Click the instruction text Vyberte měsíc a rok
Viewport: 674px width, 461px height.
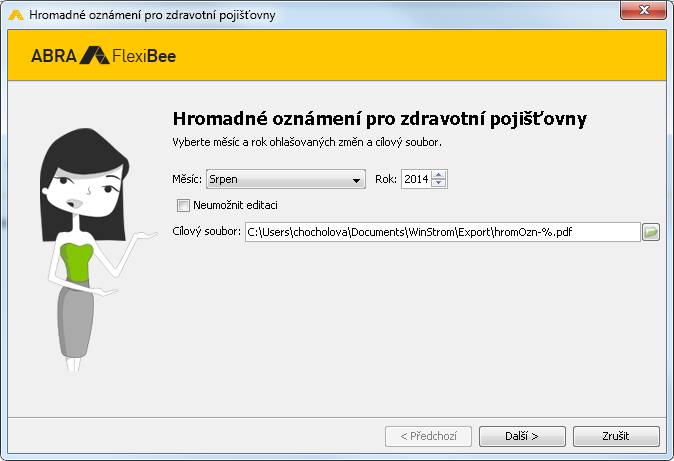[307, 142]
